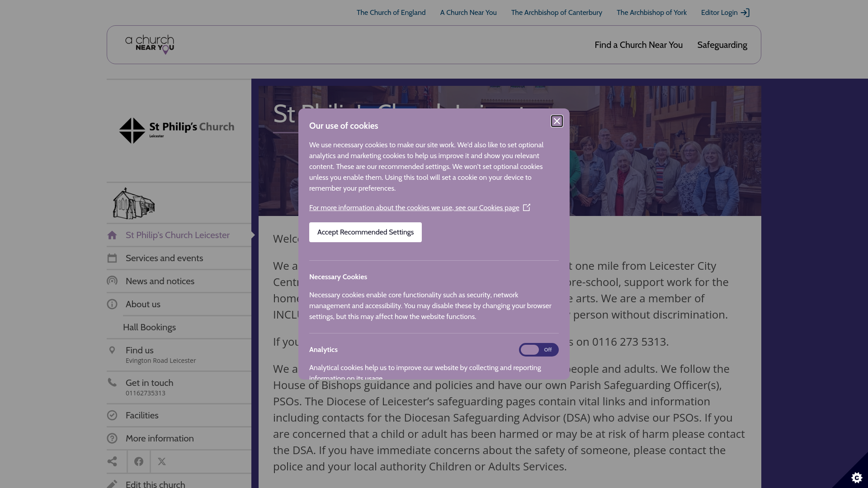
Task: Click the pencil Edit icon
Action: [112, 484]
